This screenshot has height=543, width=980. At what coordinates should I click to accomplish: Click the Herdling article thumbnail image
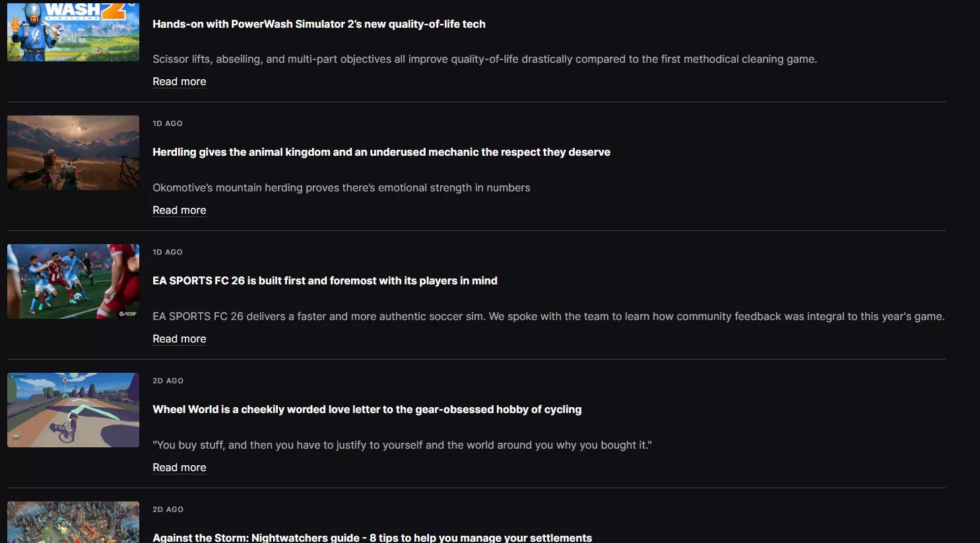click(x=73, y=152)
